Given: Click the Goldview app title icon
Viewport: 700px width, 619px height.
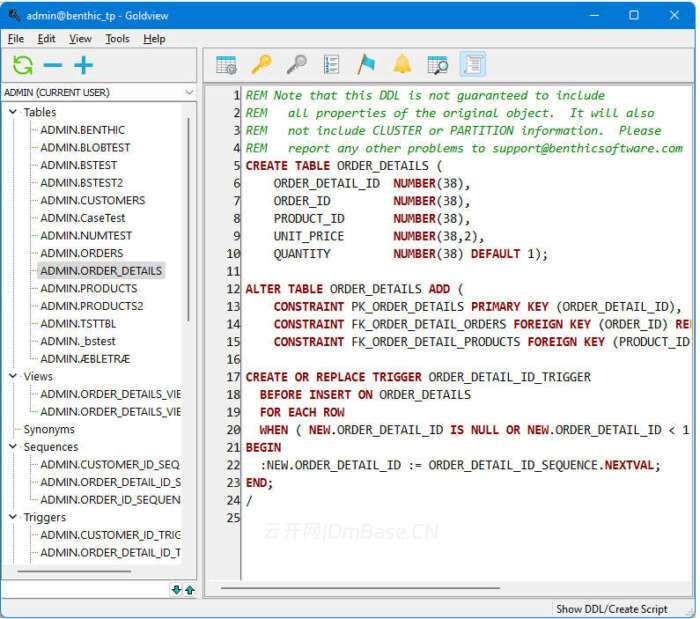Looking at the screenshot, I should click(x=14, y=15).
